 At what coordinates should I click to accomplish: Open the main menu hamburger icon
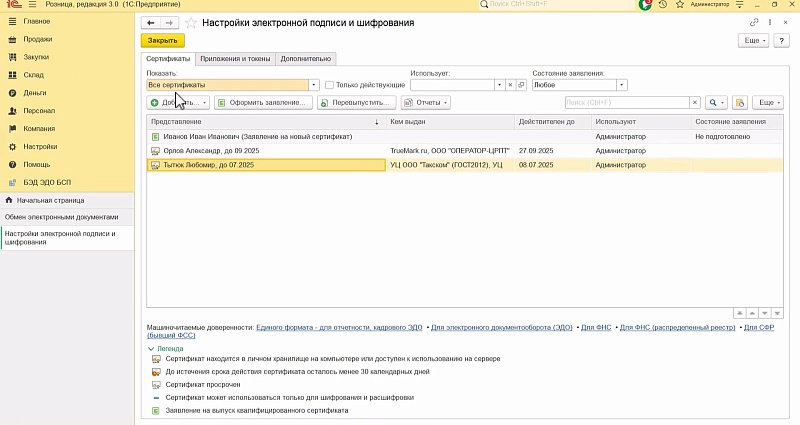[32, 4]
